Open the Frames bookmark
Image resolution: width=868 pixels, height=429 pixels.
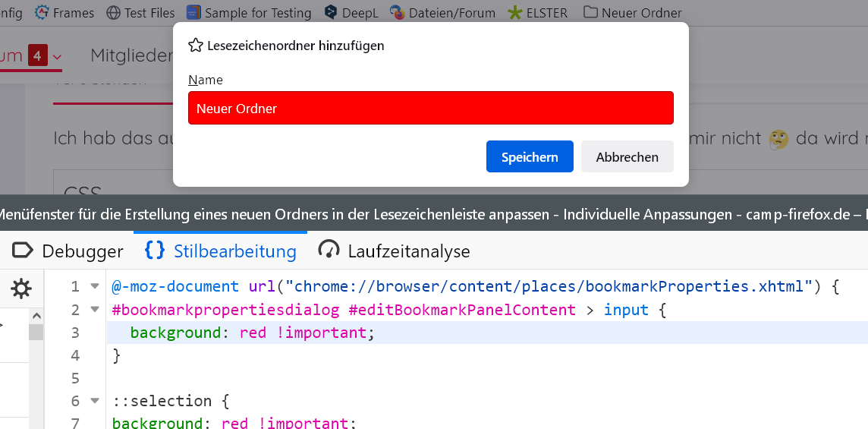point(64,12)
